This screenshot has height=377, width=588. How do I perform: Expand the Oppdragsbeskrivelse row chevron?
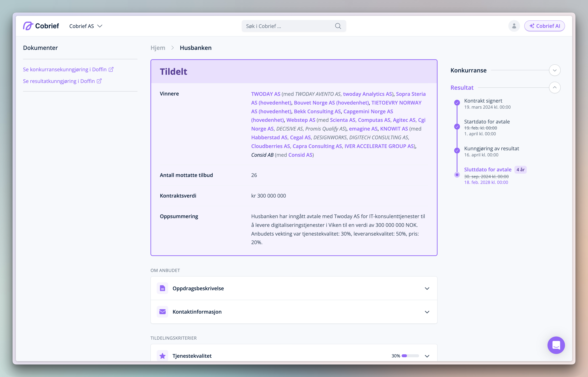[x=427, y=288]
